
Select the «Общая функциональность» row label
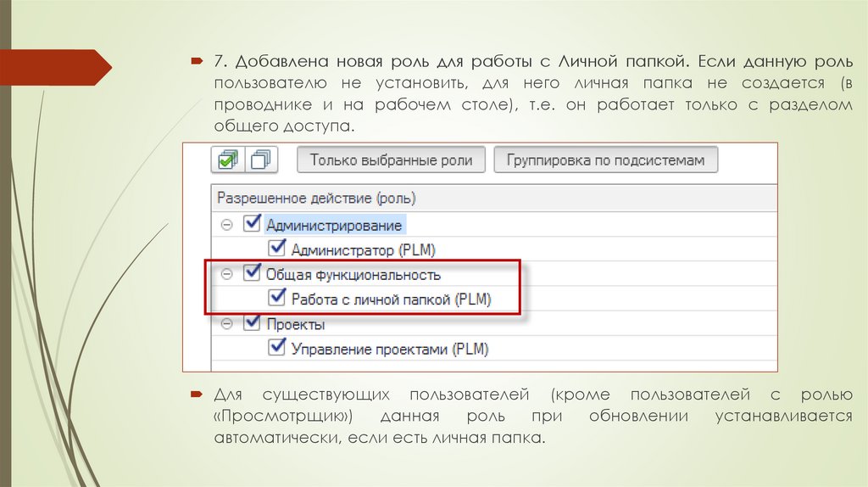pos(353,275)
